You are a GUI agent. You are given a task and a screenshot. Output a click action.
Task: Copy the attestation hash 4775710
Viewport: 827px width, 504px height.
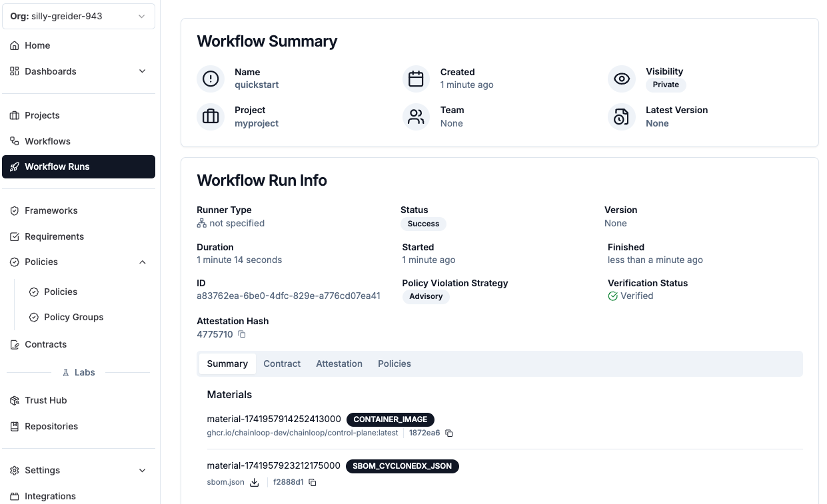coord(242,334)
